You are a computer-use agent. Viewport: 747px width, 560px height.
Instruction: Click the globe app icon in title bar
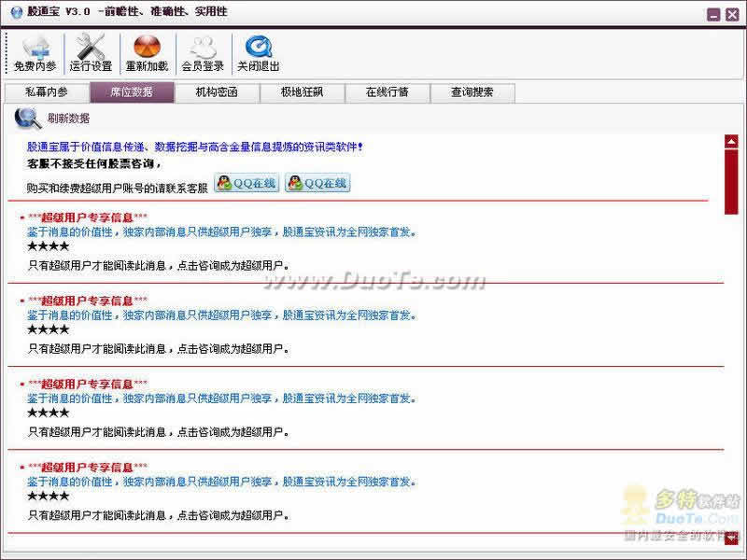pos(16,12)
